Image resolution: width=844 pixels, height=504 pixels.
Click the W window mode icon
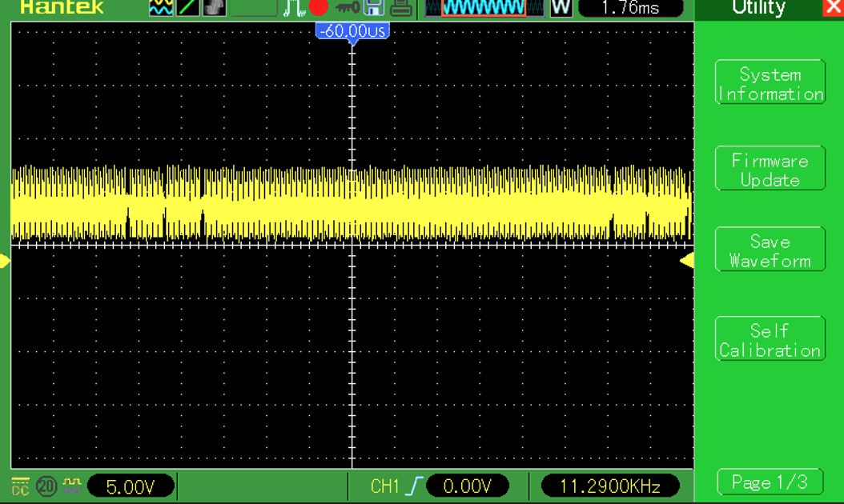point(561,8)
